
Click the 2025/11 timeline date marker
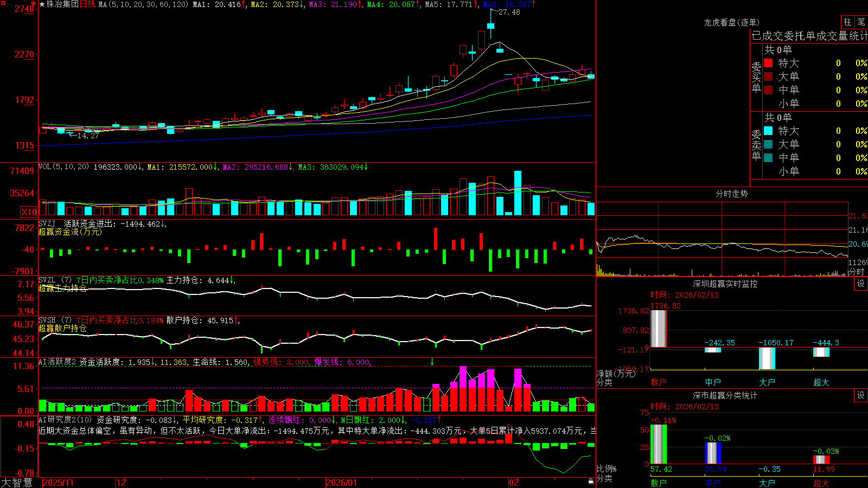point(58,483)
